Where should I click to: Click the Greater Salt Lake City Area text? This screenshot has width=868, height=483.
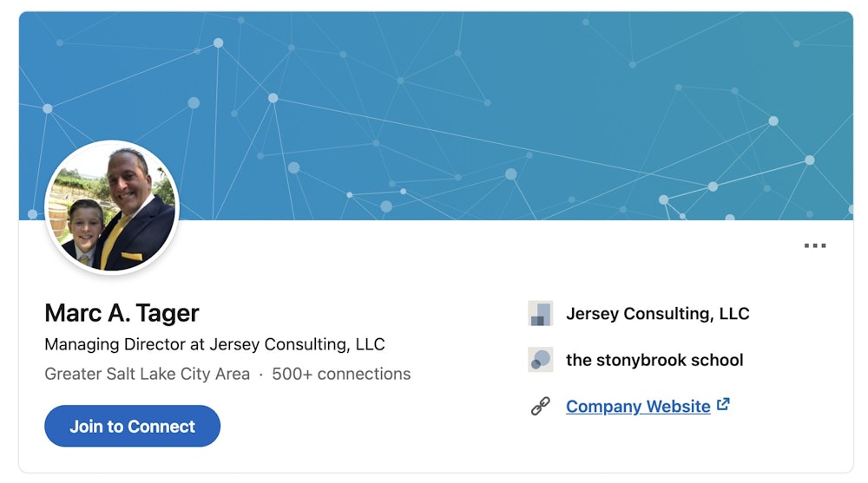click(x=147, y=375)
